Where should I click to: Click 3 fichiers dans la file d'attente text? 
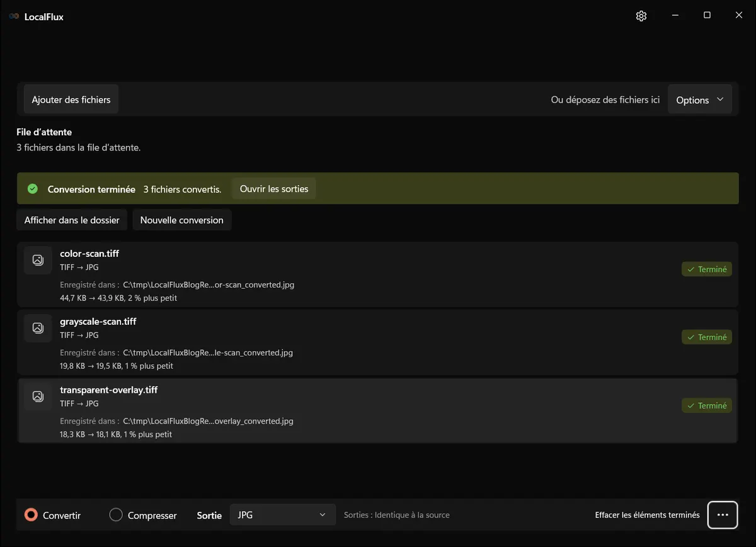(78, 147)
